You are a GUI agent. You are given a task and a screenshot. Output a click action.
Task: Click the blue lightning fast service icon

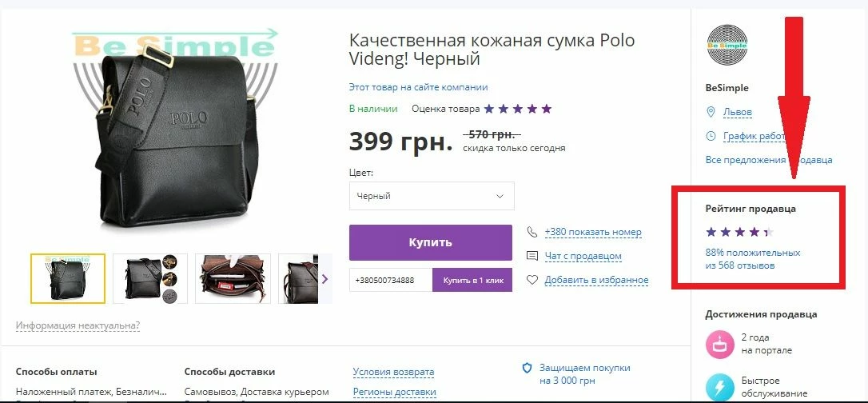(x=719, y=388)
